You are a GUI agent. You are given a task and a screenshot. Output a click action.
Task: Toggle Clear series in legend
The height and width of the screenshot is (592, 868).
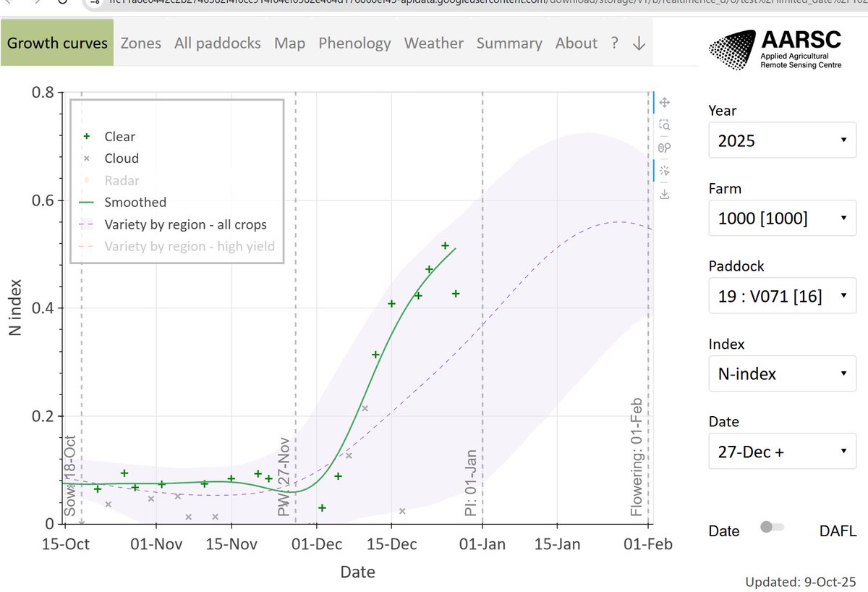[119, 136]
